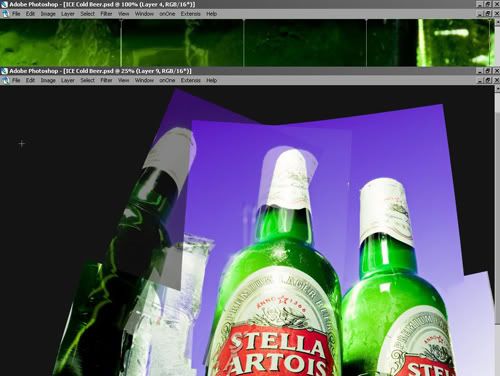Open Extensis menu in the 25% Layer 9 window
The width and height of the screenshot is (500, 376).
tap(191, 80)
